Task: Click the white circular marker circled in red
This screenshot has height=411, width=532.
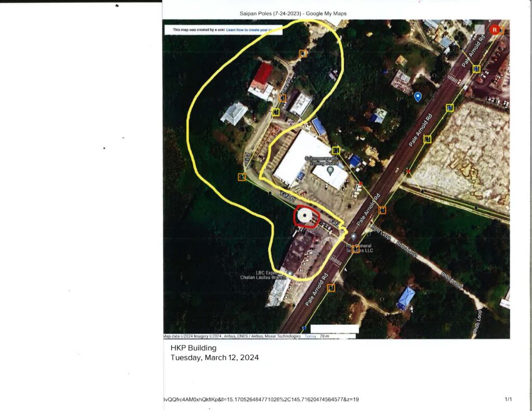Action: click(x=305, y=215)
